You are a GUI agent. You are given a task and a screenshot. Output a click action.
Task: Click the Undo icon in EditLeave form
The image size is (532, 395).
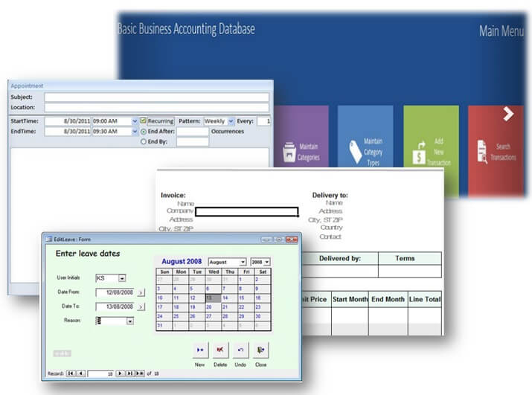point(240,350)
